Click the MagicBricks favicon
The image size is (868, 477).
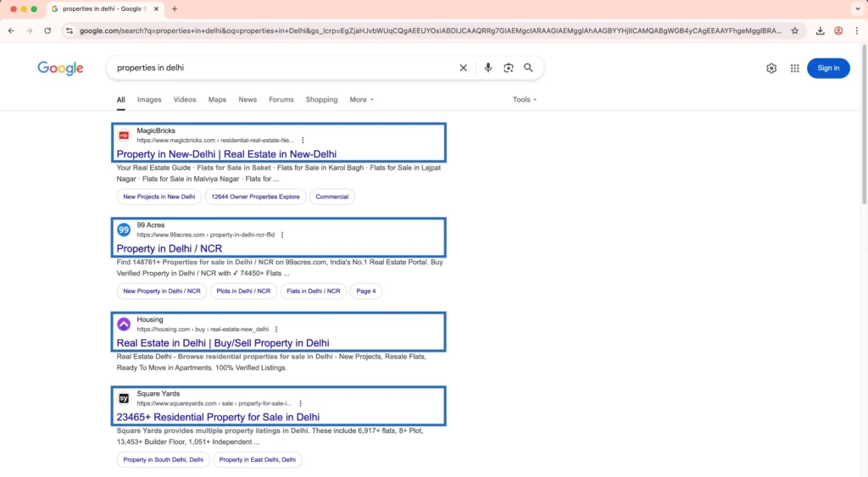tap(124, 136)
